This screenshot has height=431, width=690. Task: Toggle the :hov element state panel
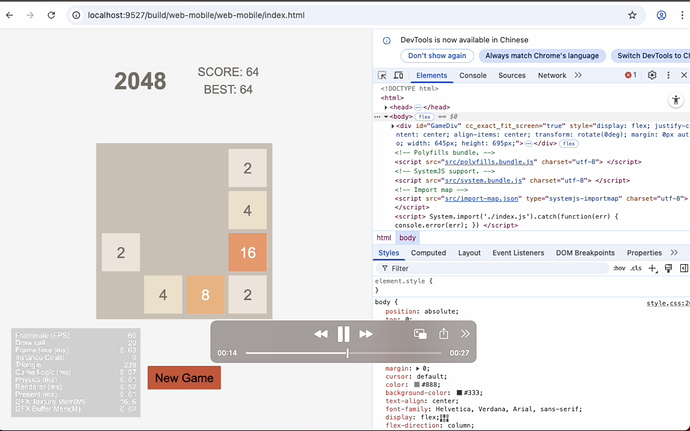tap(619, 268)
